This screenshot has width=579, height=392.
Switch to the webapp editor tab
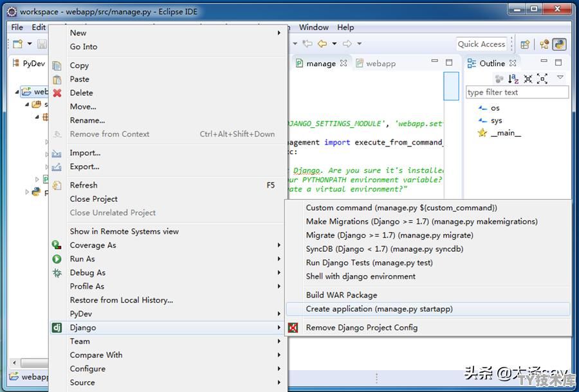point(376,64)
